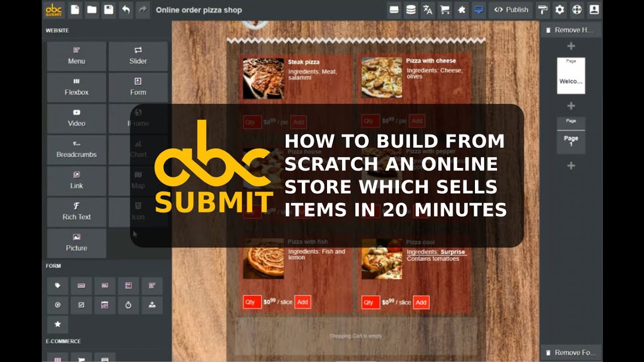Viewport: 644px width, 362px height.
Task: Click the Publish button
Action: [x=511, y=10]
